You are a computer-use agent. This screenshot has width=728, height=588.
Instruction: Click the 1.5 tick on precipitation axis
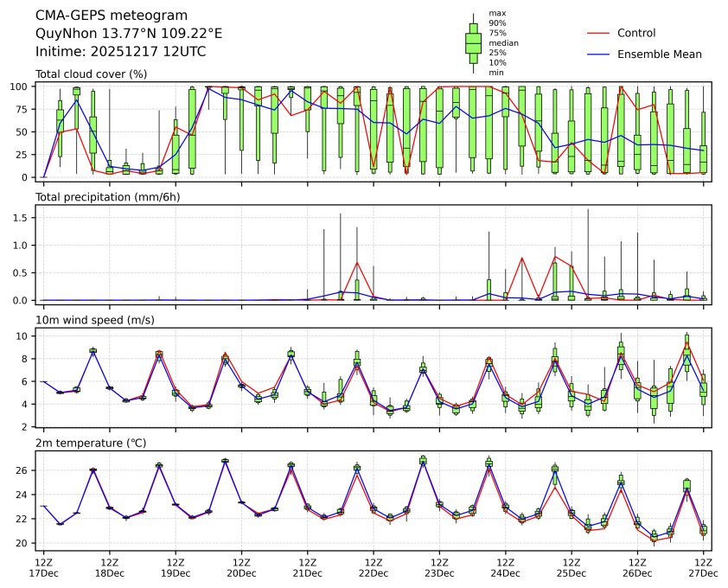tap(27, 218)
